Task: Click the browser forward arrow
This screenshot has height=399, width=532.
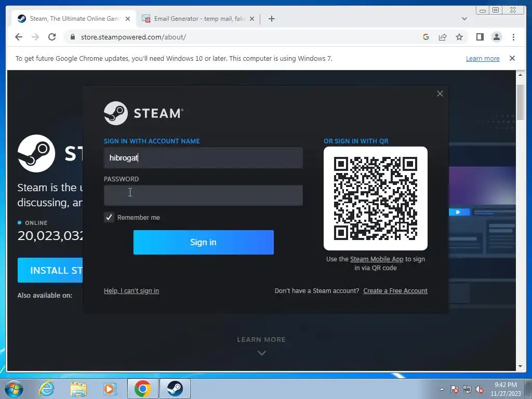Action: coord(35,37)
